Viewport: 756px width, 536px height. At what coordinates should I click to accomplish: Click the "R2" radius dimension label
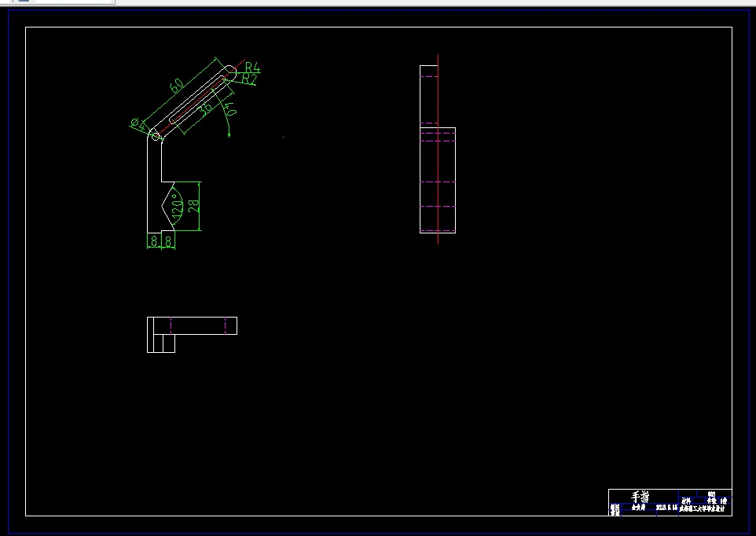[x=249, y=79]
